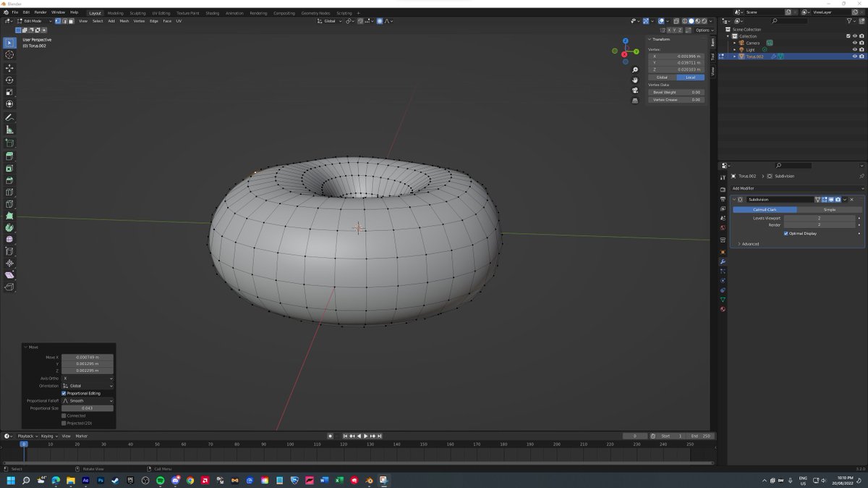
Task: Select Catmull-Clark subdivision type
Action: point(765,210)
